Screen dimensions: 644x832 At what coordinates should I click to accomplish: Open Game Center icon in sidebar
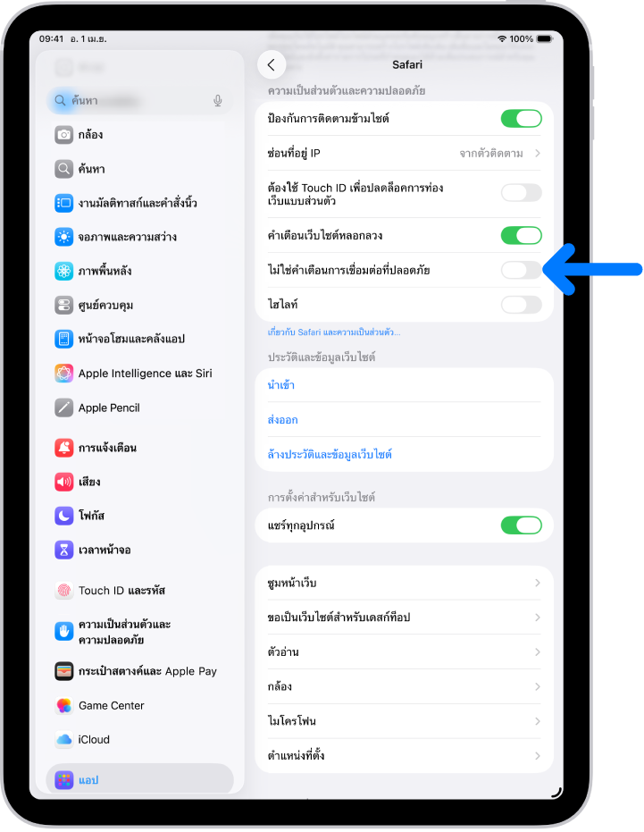pyautogui.click(x=63, y=706)
